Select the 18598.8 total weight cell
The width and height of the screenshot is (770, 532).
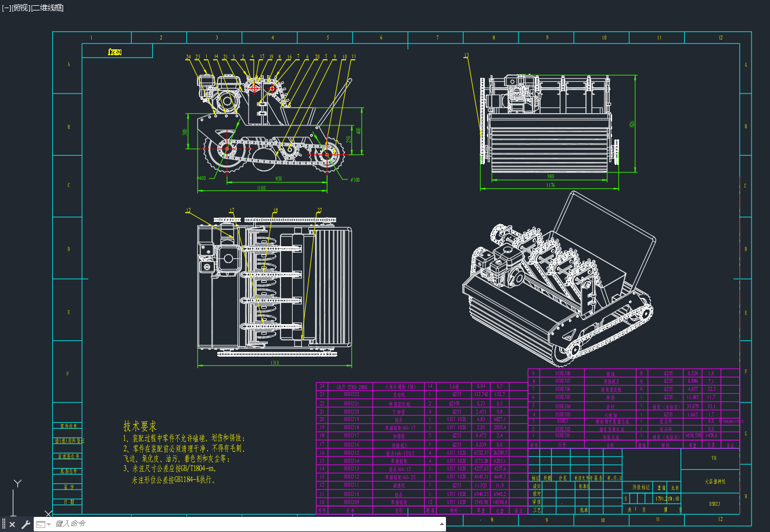tap(500, 502)
